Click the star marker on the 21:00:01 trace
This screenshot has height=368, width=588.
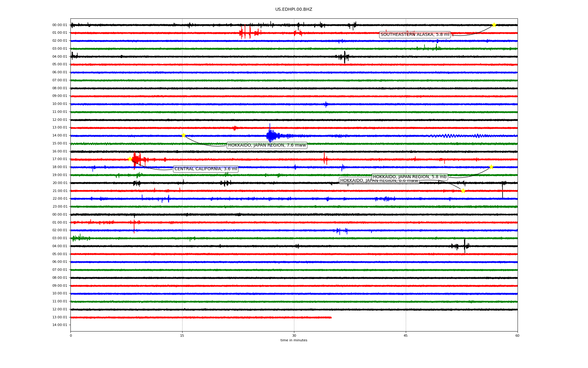click(463, 191)
